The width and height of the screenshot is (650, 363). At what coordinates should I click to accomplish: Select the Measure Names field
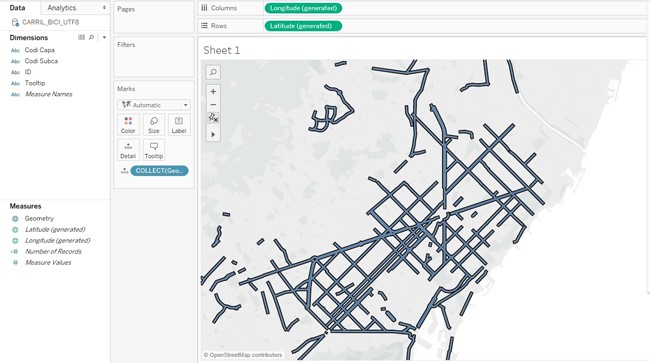(x=49, y=94)
